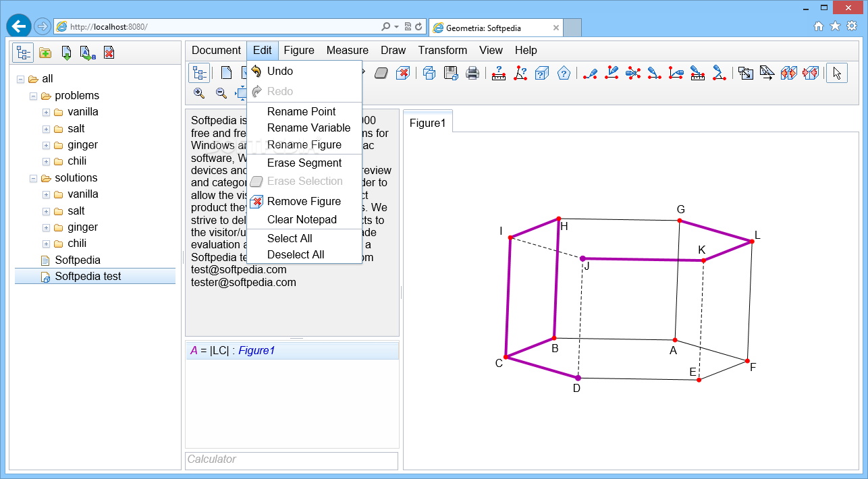This screenshot has width=868, height=479.
Task: Choose Rename Variable from Edit menu
Action: tap(305, 128)
